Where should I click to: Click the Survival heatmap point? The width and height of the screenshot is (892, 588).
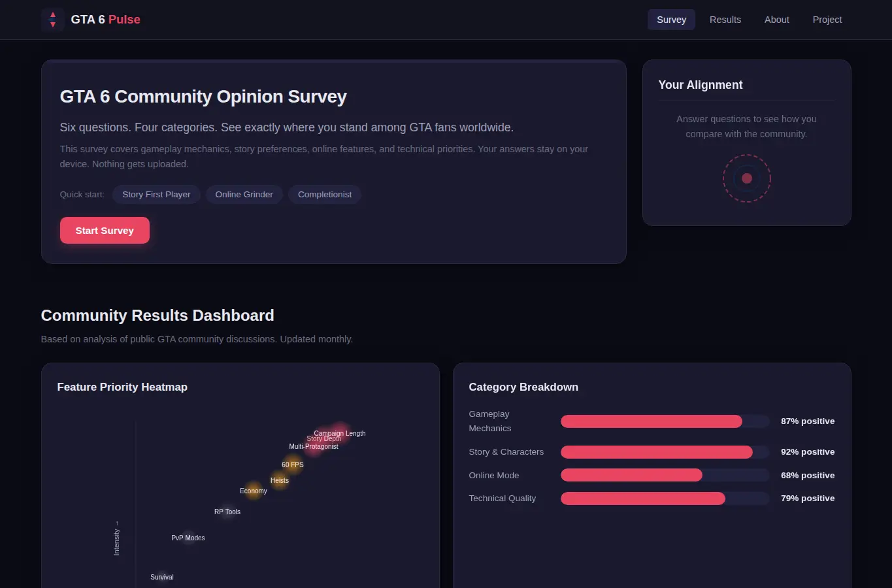click(162, 577)
